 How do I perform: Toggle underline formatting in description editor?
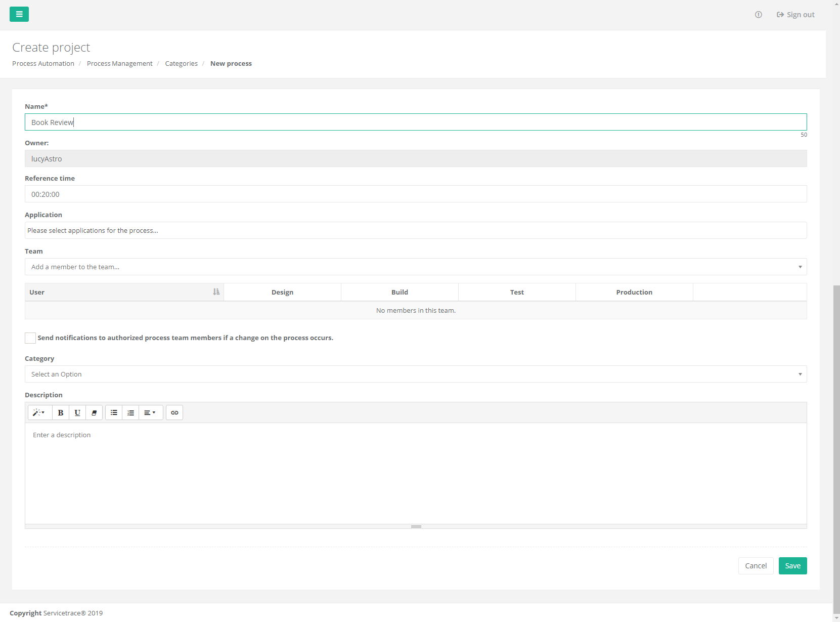click(x=77, y=412)
